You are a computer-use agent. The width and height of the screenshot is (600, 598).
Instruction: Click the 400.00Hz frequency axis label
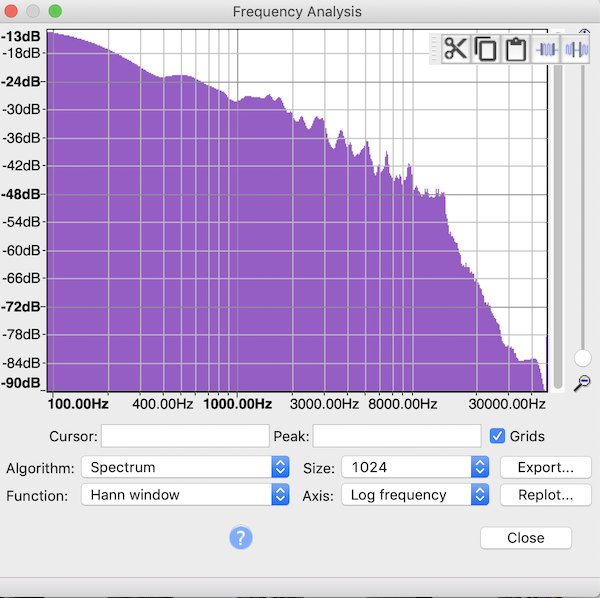(163, 404)
